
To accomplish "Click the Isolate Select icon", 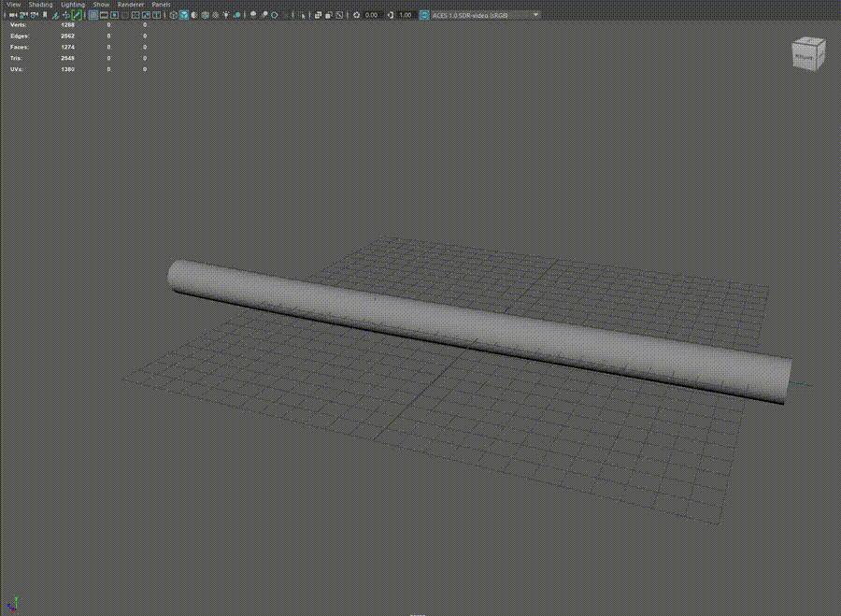I will [302, 15].
